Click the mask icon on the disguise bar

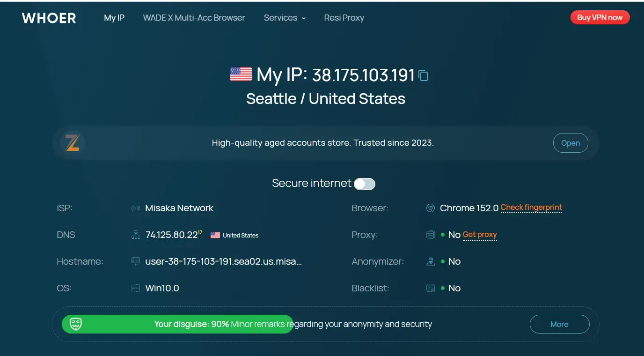click(x=76, y=324)
